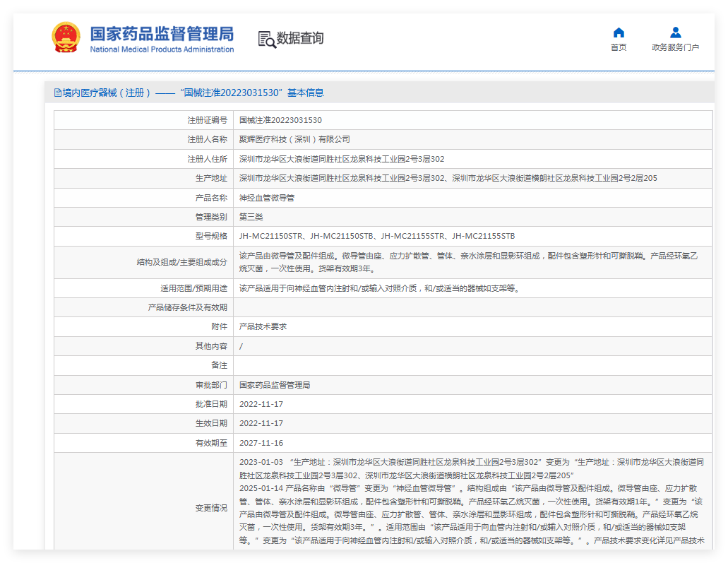Click approval department value 国家药品监督管理局

click(275, 385)
